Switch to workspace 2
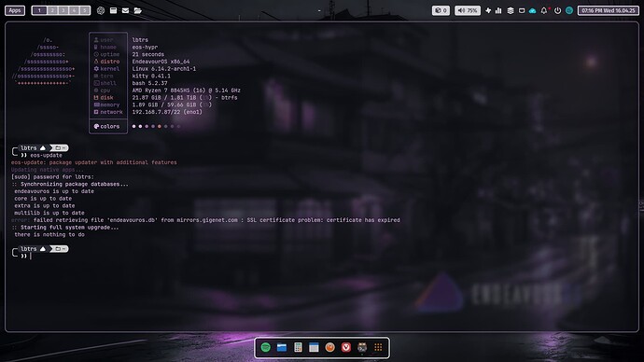The height and width of the screenshot is (362, 644). click(52, 10)
